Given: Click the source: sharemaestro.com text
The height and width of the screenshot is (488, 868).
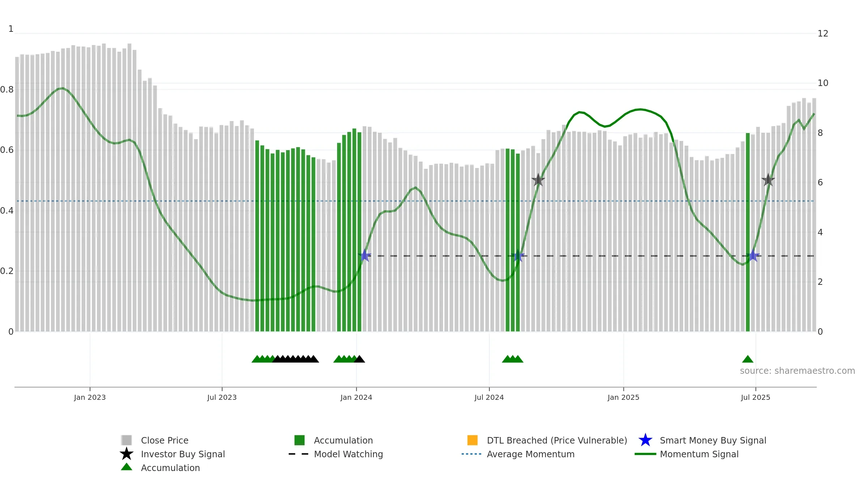Looking at the screenshot, I should point(797,371).
